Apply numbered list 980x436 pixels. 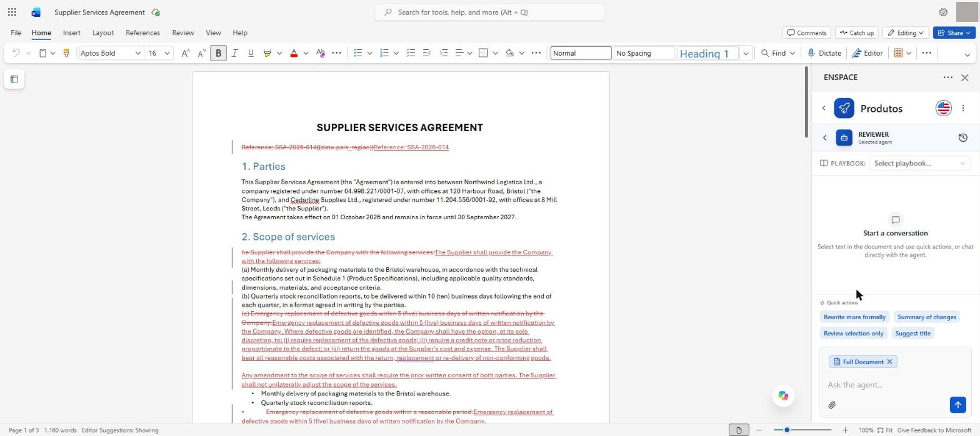pos(384,53)
